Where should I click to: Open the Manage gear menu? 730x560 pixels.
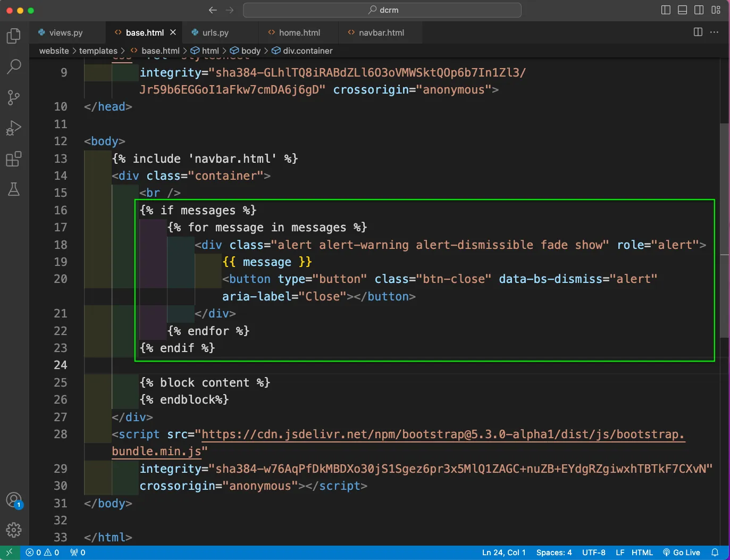point(14,530)
